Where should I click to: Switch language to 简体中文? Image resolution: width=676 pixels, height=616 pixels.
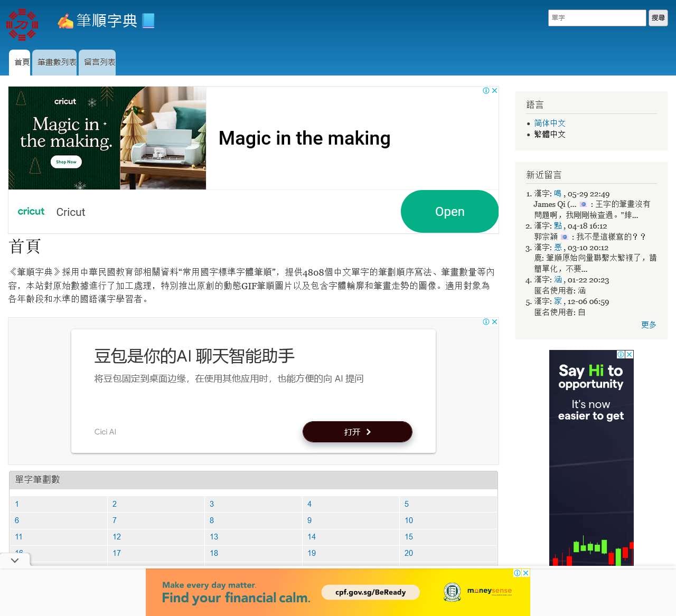(x=549, y=123)
